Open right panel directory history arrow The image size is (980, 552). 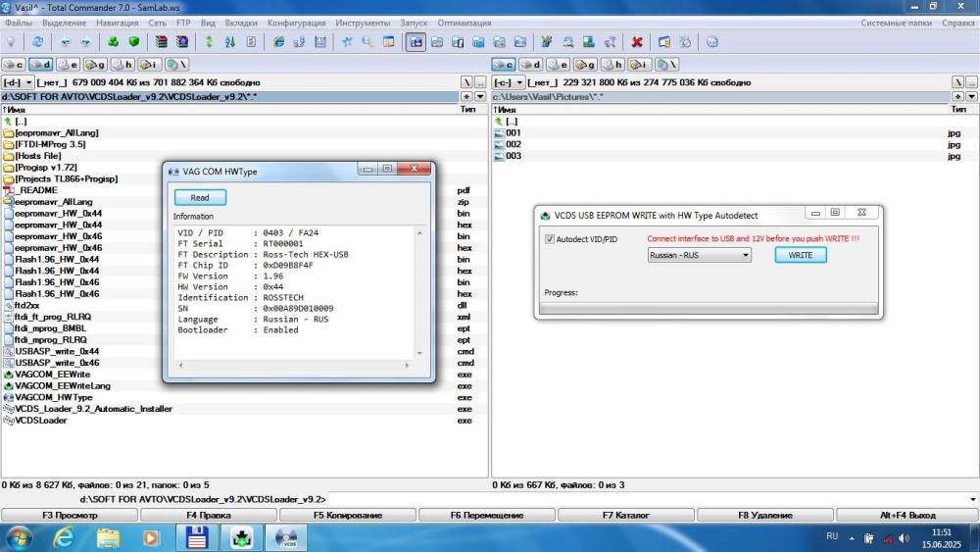971,97
